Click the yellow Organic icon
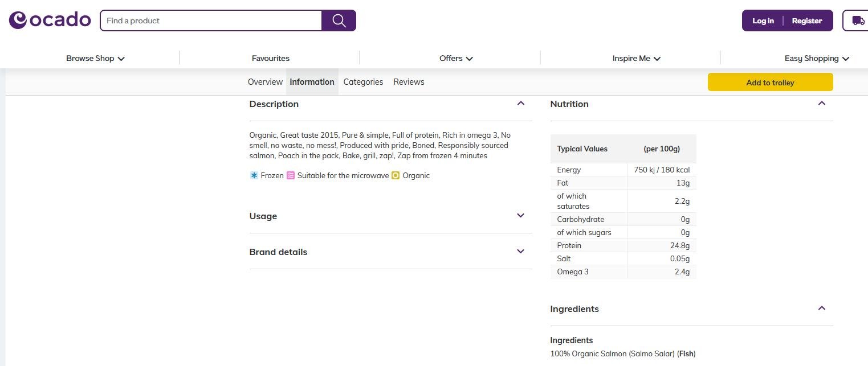Viewport: 868px width, 366px height. 396,175
